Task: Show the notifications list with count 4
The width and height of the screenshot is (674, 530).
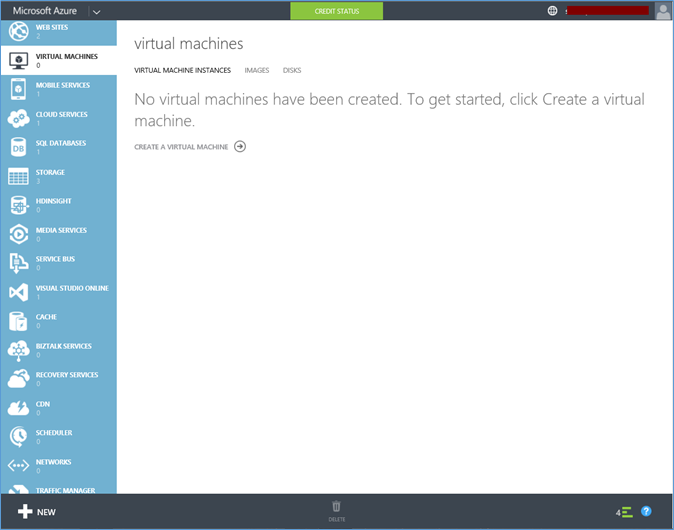Action: click(624, 512)
